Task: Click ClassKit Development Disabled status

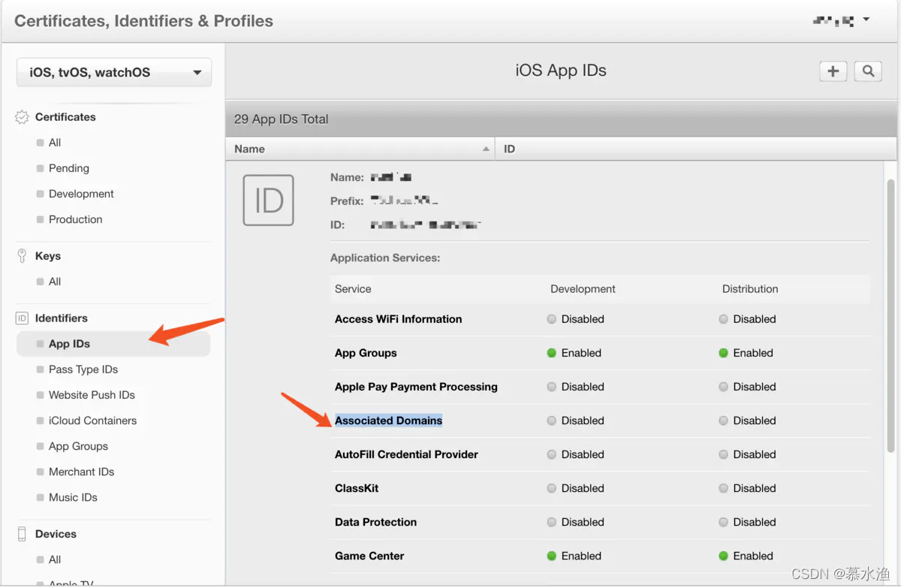Action: [575, 488]
